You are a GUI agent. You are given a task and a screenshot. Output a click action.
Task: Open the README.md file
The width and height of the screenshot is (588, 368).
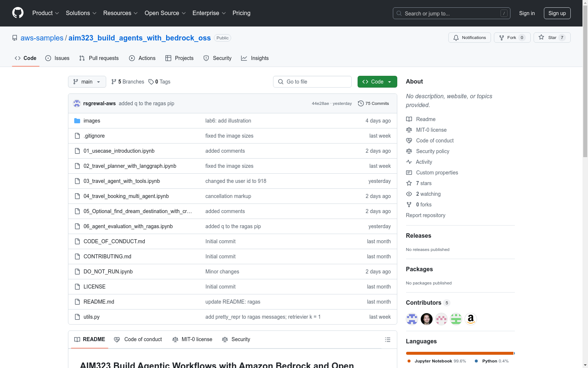[x=99, y=302]
